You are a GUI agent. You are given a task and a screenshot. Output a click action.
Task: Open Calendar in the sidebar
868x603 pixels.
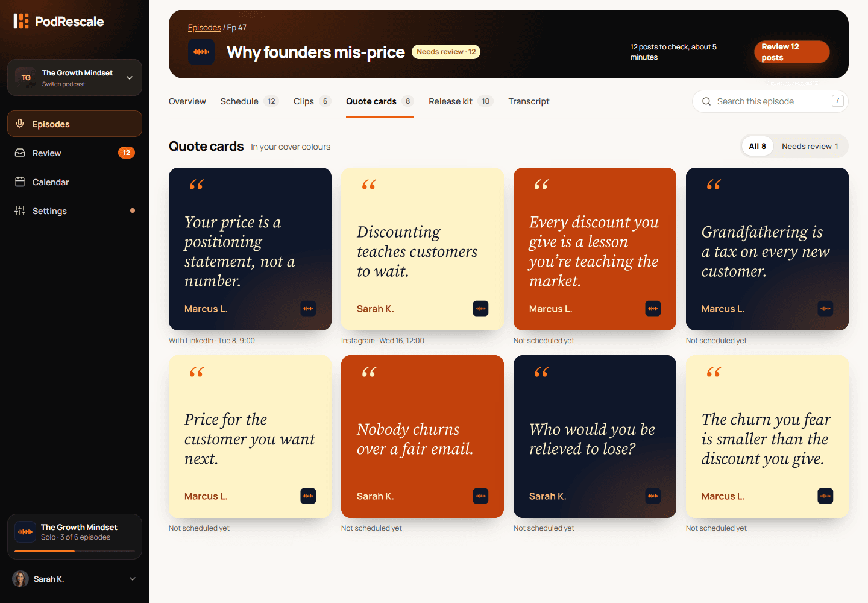75,182
